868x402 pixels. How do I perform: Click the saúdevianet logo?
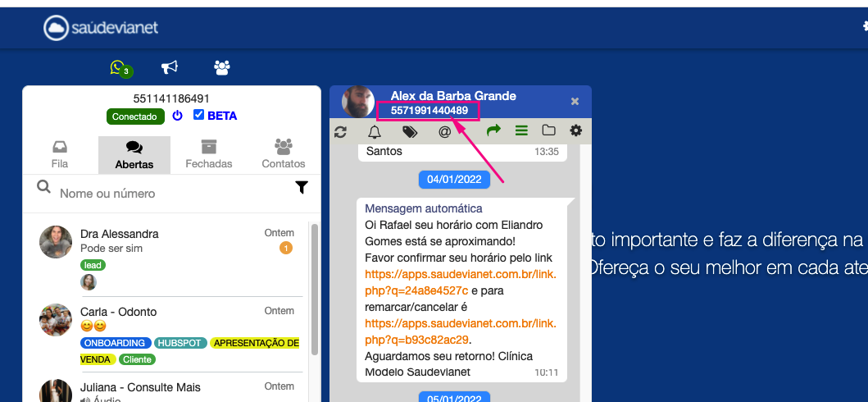[x=102, y=28]
